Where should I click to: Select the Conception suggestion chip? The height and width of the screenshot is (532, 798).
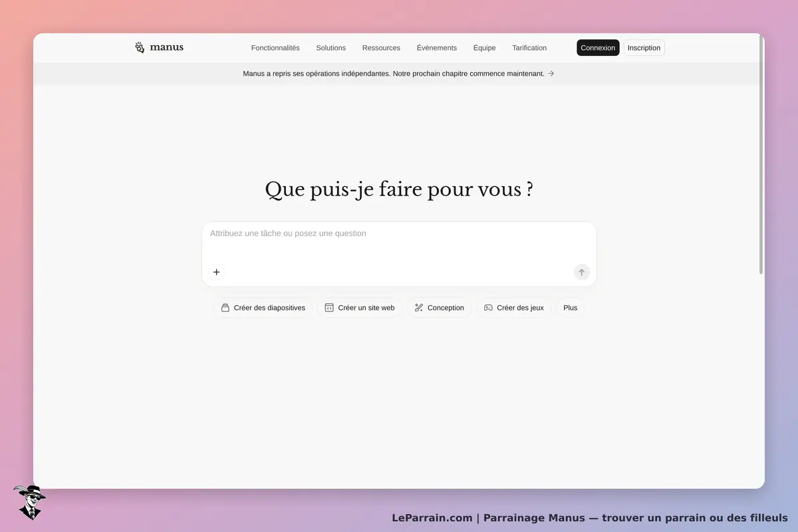[x=439, y=308]
